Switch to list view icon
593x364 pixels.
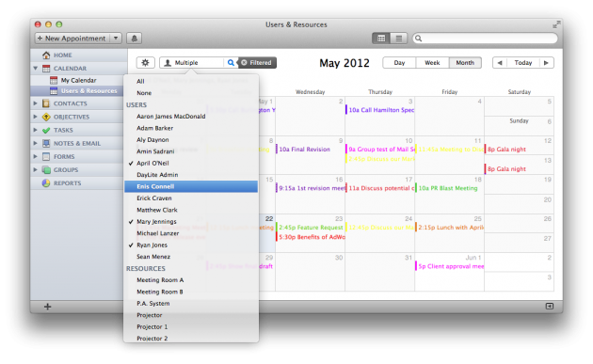(398, 39)
